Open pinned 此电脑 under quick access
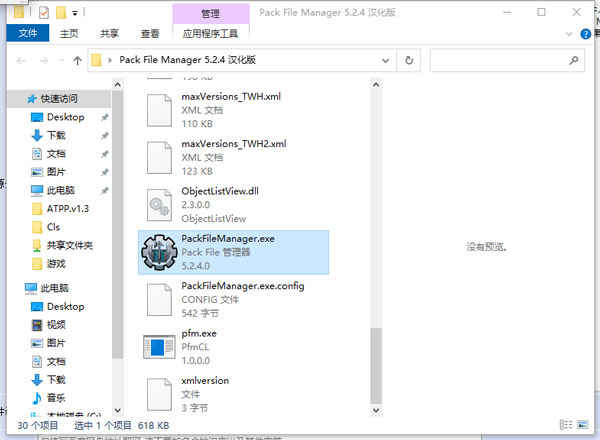The height and width of the screenshot is (440, 600). [x=60, y=190]
